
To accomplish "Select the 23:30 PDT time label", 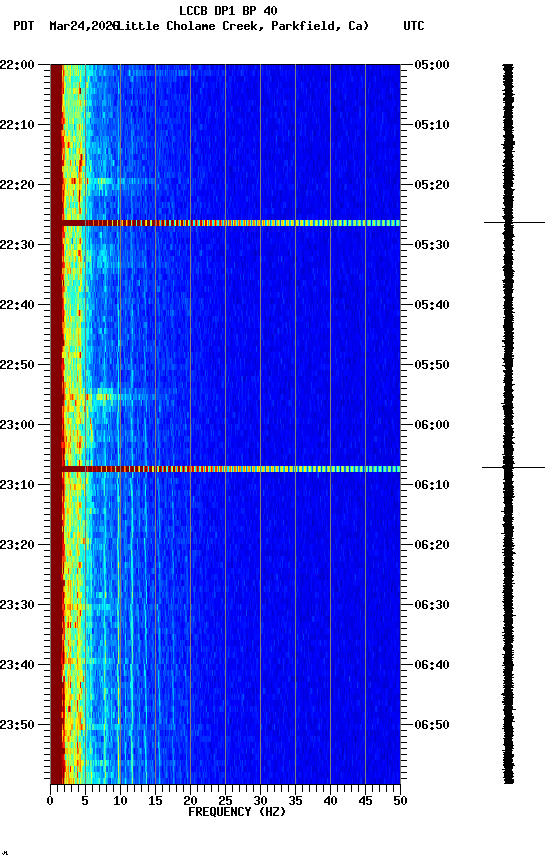I will (x=17, y=605).
